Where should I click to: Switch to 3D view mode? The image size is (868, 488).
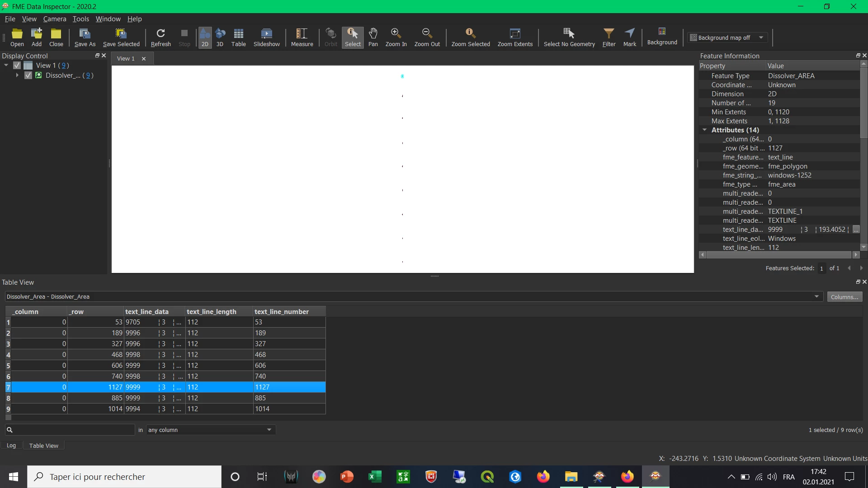[x=220, y=37]
